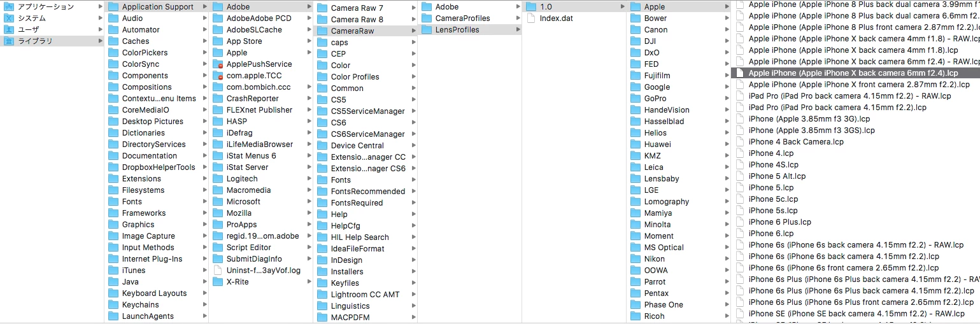
Task: Open the Lomography folder
Action: tap(679, 201)
